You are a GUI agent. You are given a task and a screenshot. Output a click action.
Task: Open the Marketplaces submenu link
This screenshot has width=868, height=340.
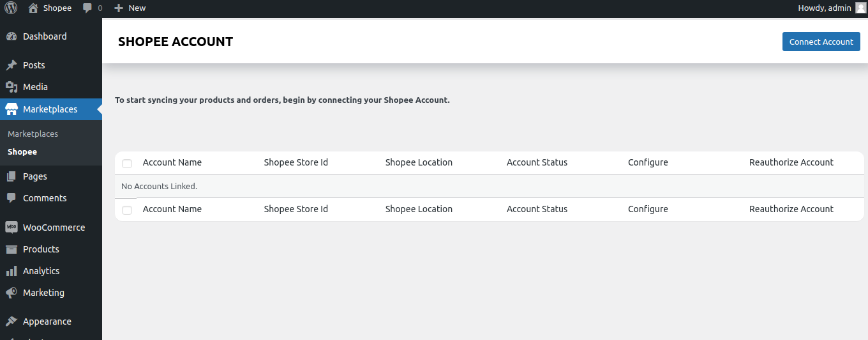33,134
